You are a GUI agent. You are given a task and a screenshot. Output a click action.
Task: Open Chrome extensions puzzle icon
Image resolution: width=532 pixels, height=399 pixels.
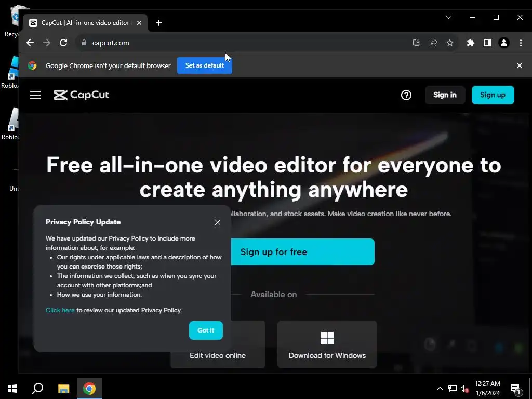pyautogui.click(x=470, y=43)
